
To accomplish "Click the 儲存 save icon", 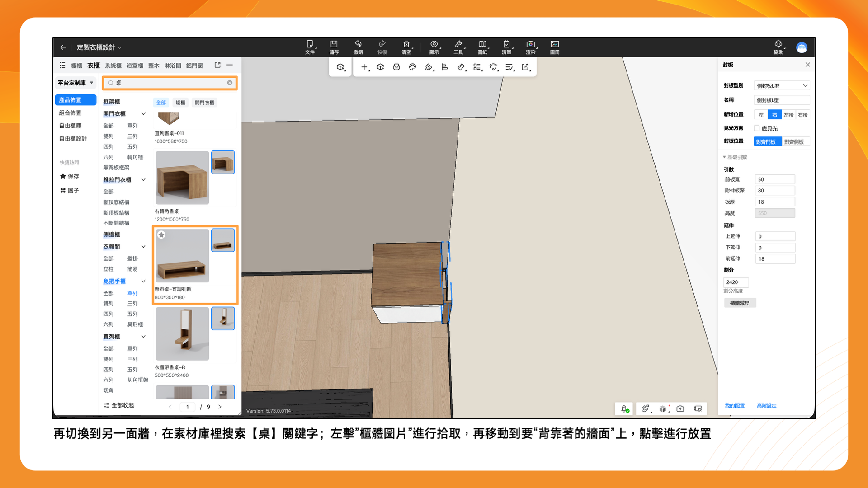I will coord(334,44).
